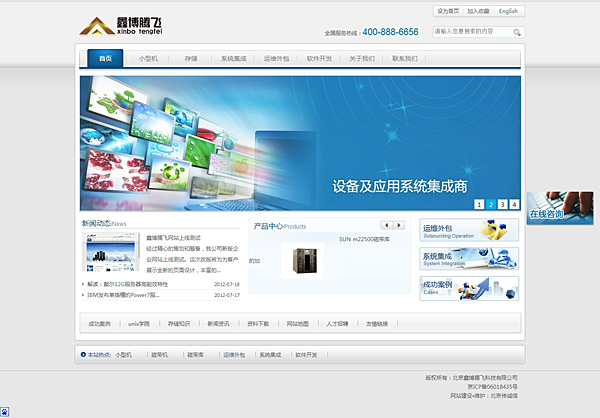The width and height of the screenshot is (600, 418).
Task: Open the 软件开发 navigation menu
Action: coord(319,59)
